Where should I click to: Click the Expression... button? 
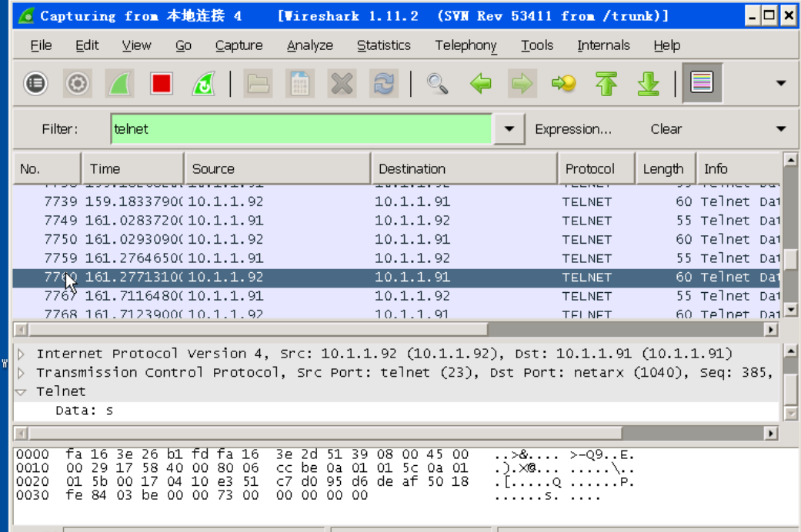[573, 129]
